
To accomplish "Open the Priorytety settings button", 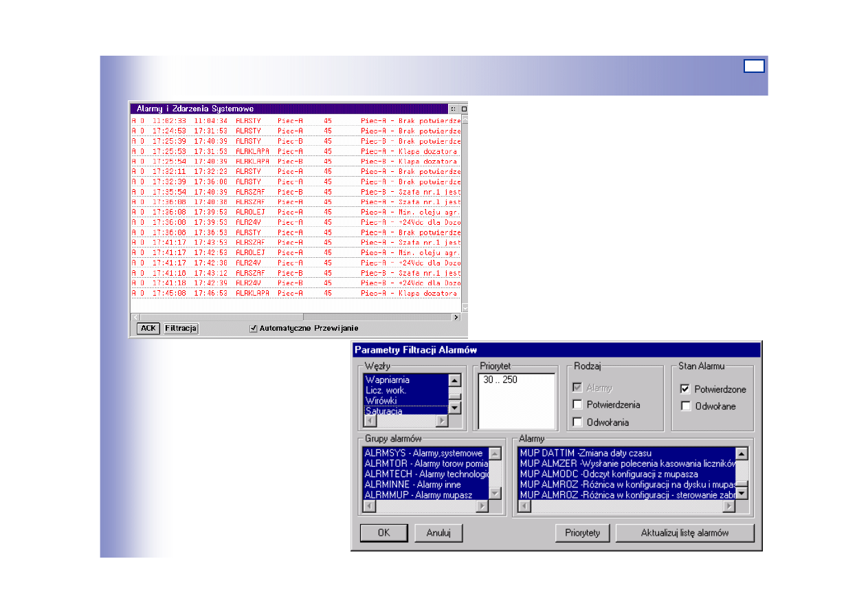I will click(x=582, y=533).
